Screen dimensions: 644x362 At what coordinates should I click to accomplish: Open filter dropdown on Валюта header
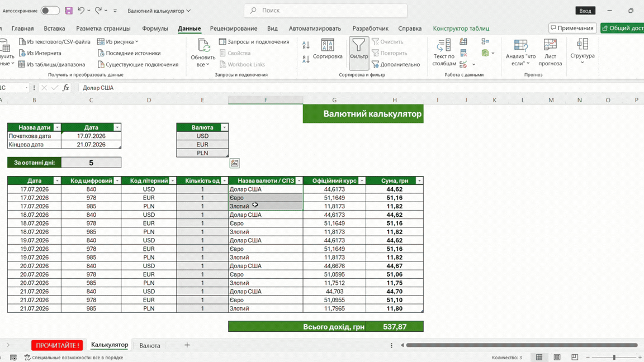[x=224, y=127]
